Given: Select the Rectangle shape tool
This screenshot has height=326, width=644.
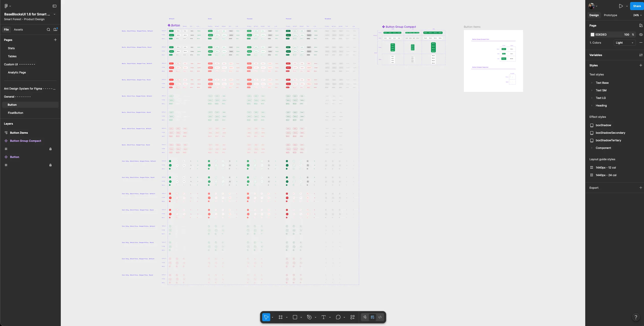Looking at the screenshot, I should pyautogui.click(x=295, y=317).
